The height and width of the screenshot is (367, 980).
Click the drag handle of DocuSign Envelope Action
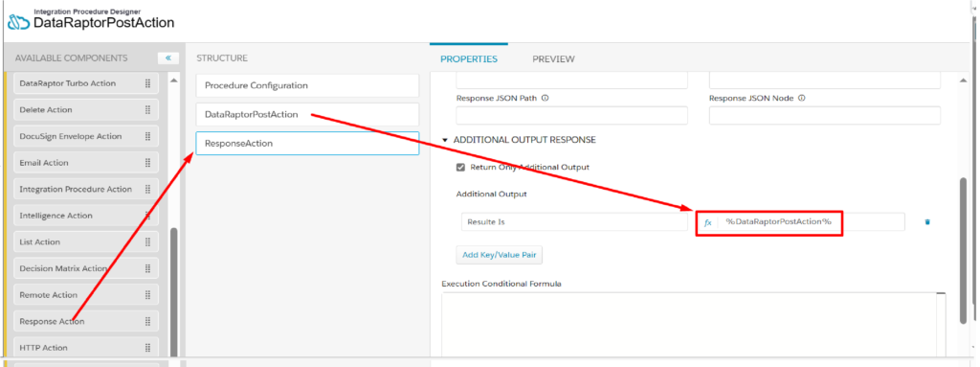coord(148,136)
